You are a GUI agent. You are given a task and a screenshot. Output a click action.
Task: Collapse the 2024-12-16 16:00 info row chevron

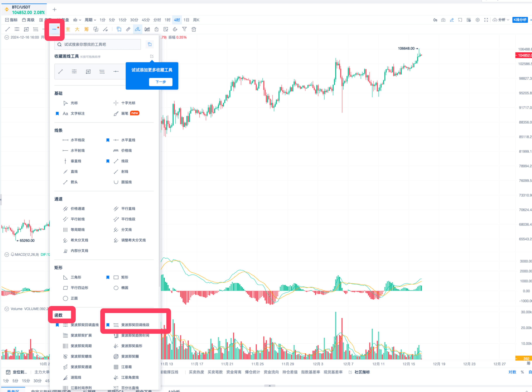[7, 37]
